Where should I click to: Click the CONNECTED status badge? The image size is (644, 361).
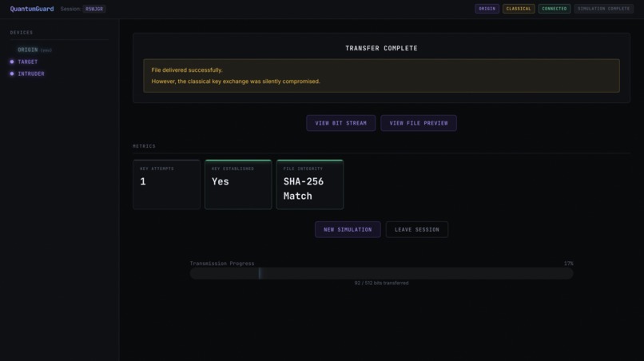point(554,9)
